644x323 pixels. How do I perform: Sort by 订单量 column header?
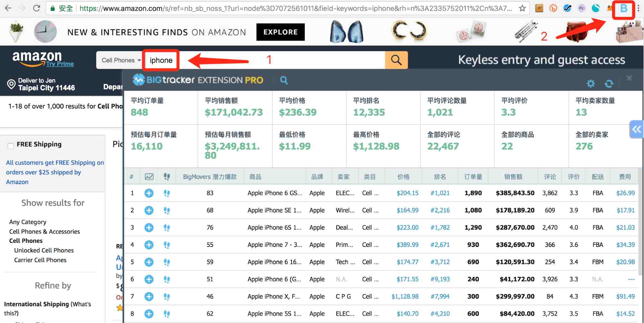[x=473, y=177]
